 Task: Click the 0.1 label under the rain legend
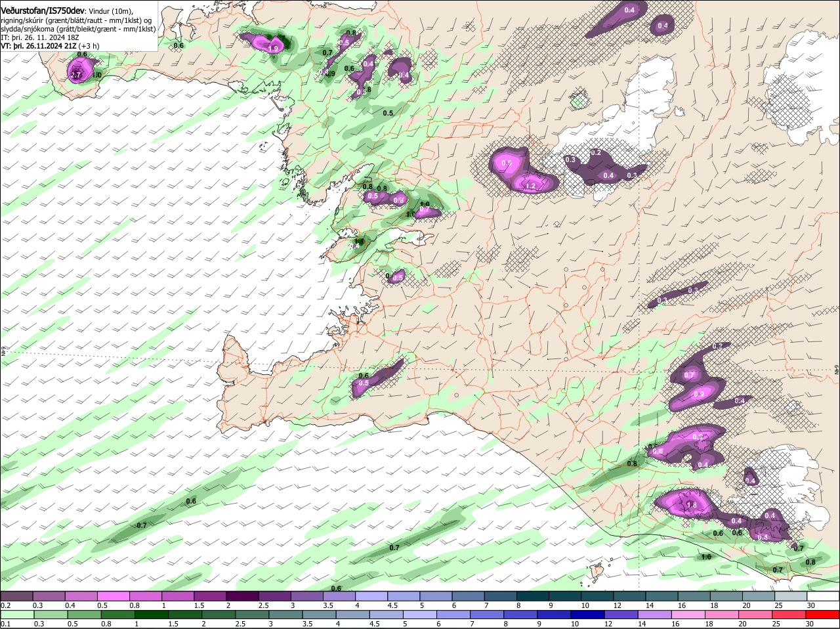pos(5,624)
